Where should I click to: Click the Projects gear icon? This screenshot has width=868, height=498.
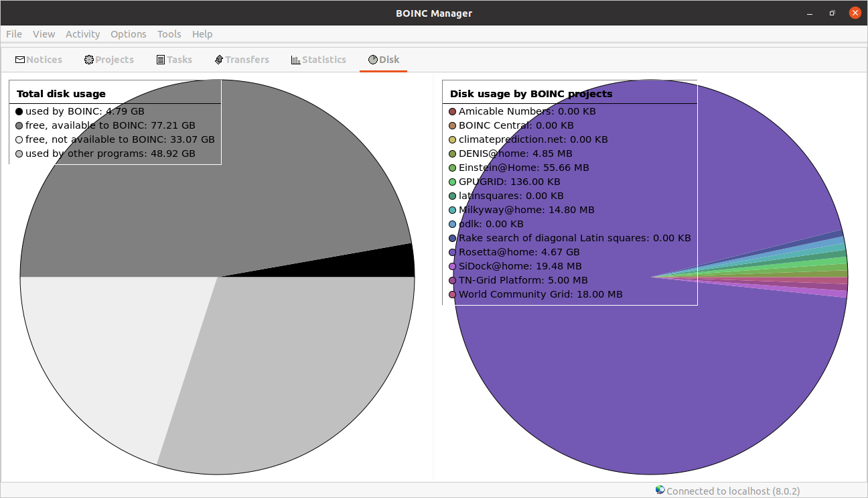88,60
